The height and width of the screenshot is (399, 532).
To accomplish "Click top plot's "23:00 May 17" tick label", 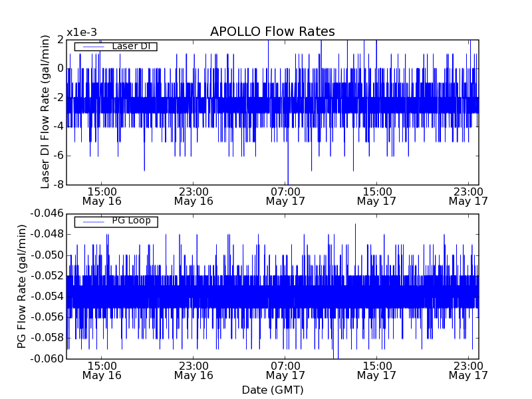I will click(468, 196).
